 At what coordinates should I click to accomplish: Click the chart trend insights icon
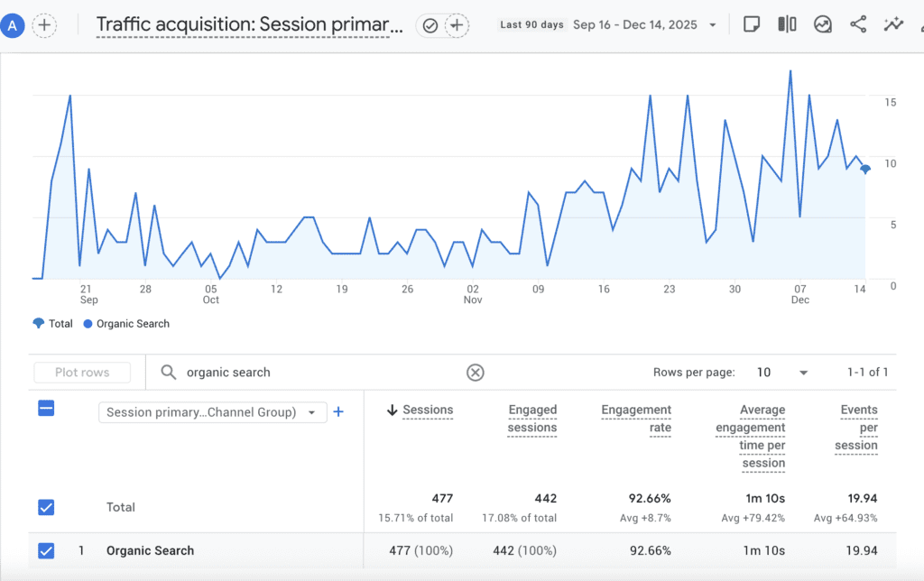[x=822, y=24]
